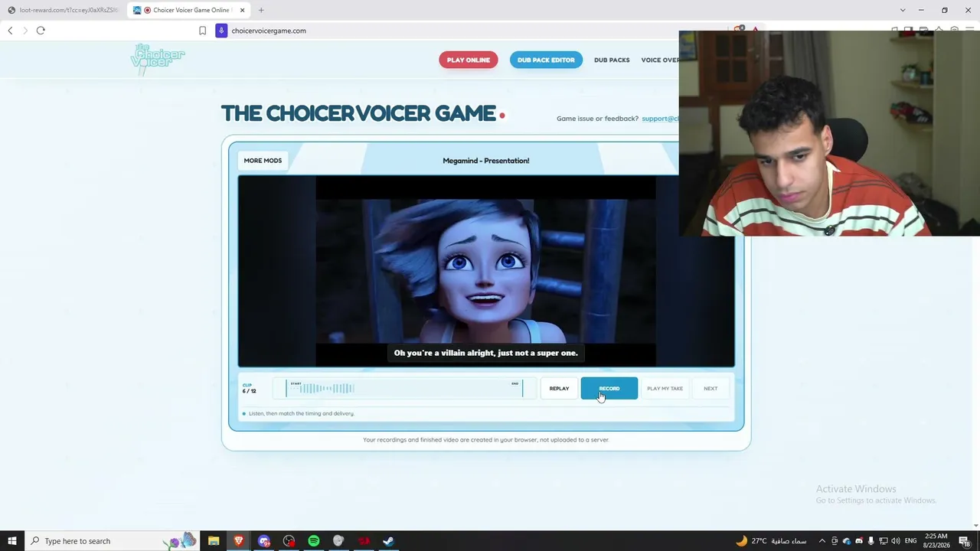
Task: Replay the current clip
Action: [x=559, y=388]
